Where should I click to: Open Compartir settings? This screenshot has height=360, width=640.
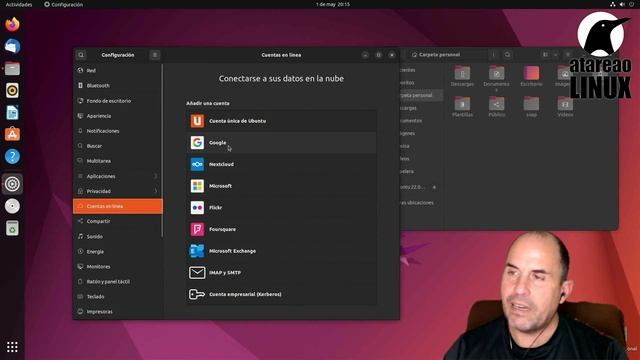click(118, 221)
